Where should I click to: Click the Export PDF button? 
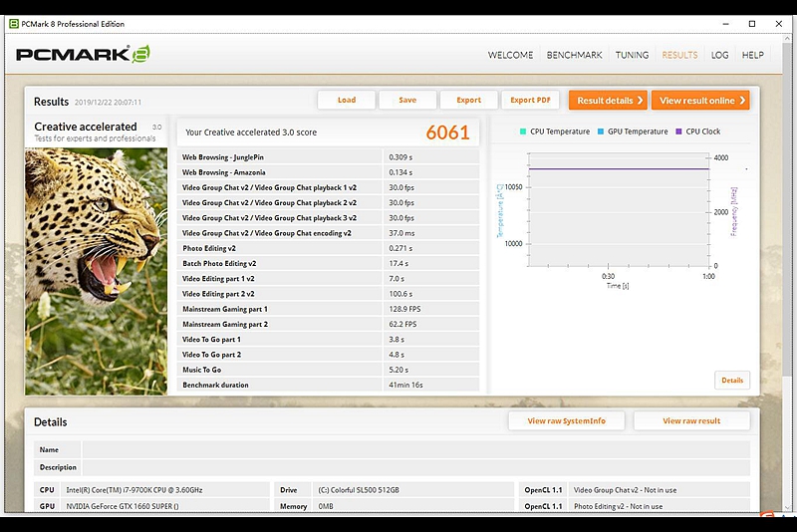click(x=530, y=100)
